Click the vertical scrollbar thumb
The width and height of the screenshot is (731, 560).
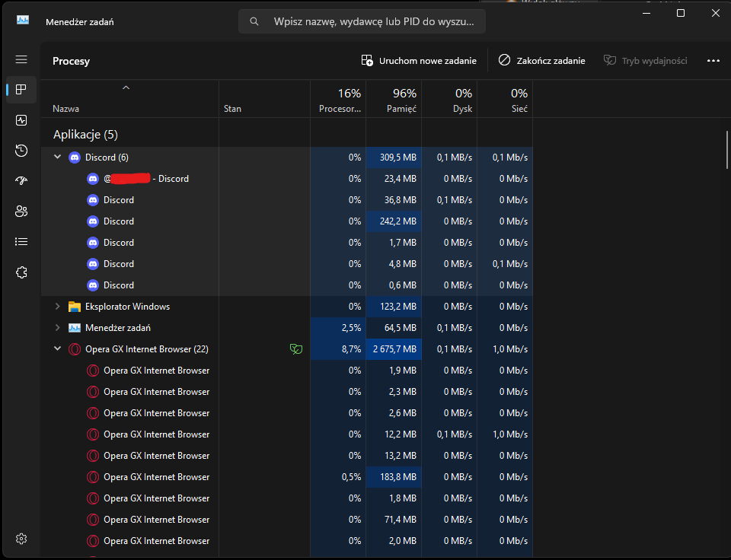pos(726,150)
